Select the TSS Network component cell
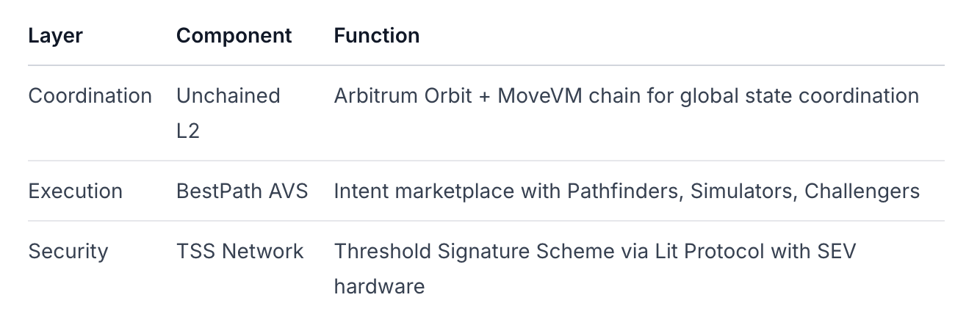This screenshot has width=980, height=314. tap(239, 252)
